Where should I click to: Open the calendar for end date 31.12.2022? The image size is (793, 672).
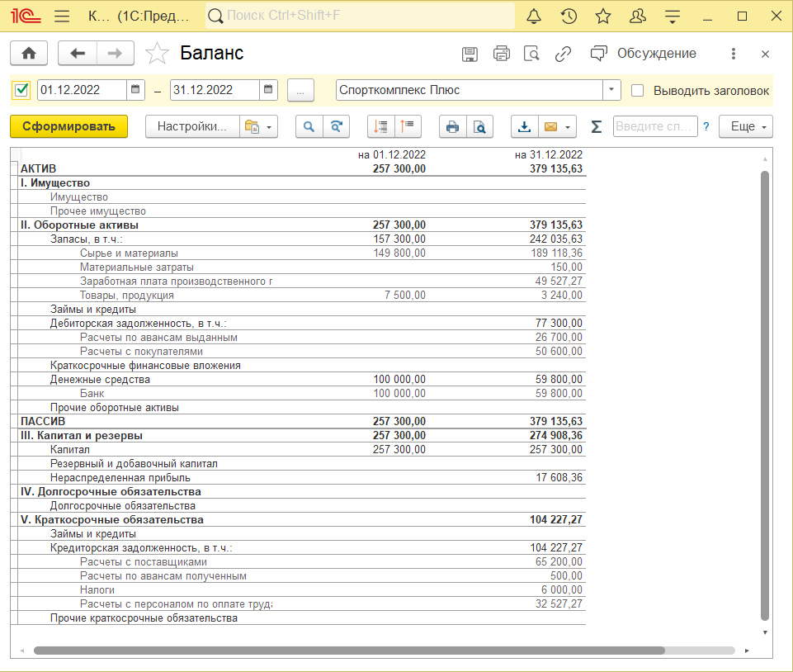pyautogui.click(x=268, y=90)
